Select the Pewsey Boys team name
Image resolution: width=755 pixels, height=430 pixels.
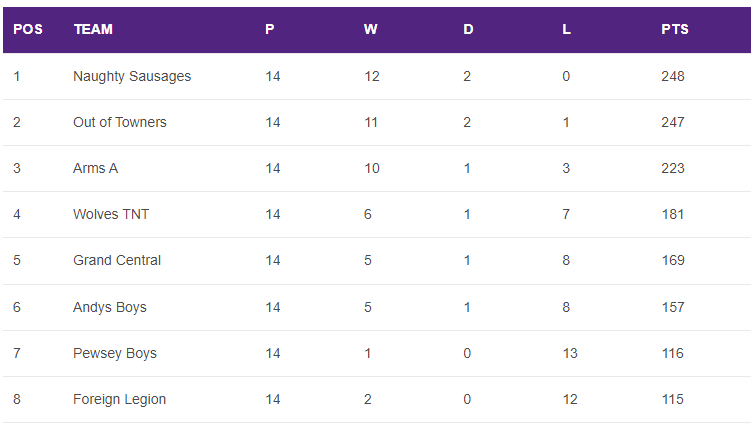115,353
